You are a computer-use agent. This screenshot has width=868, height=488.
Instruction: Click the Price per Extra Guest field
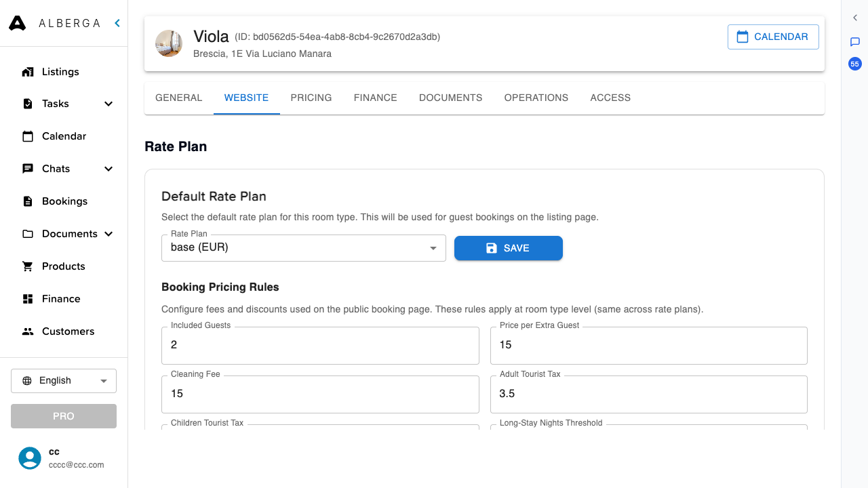point(649,345)
